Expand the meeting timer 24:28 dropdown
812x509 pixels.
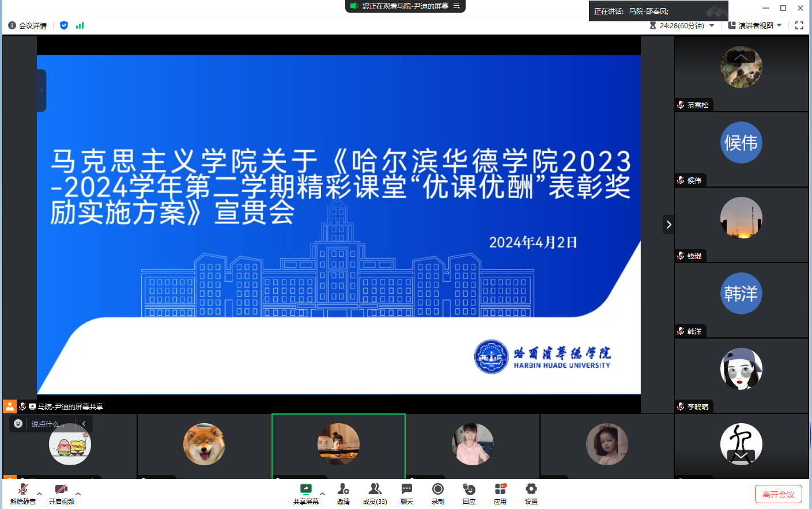point(712,25)
